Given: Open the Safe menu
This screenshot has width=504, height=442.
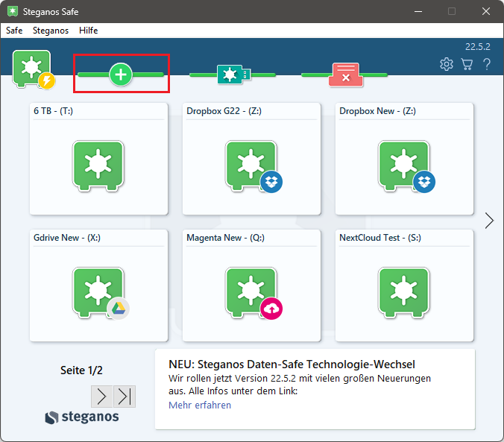Looking at the screenshot, I should [14, 31].
